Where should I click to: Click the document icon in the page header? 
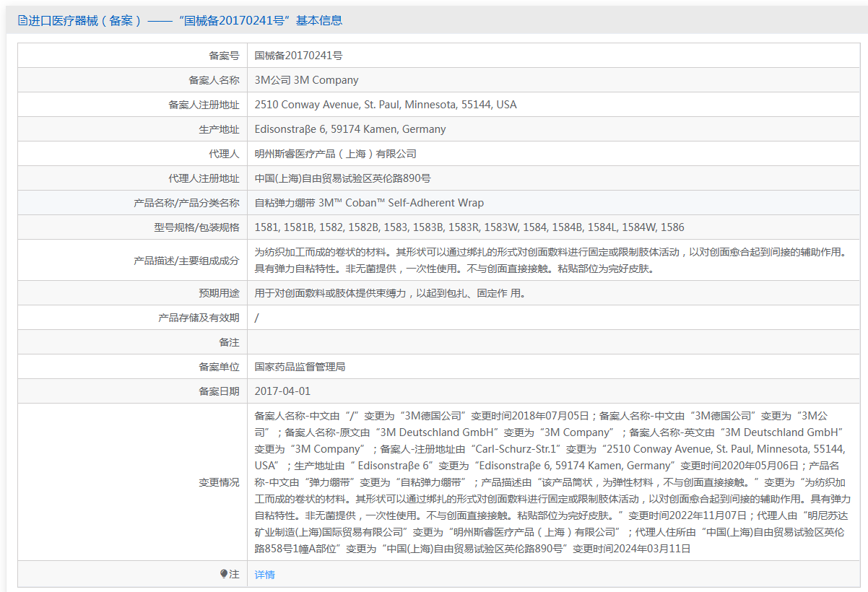[x=22, y=20]
